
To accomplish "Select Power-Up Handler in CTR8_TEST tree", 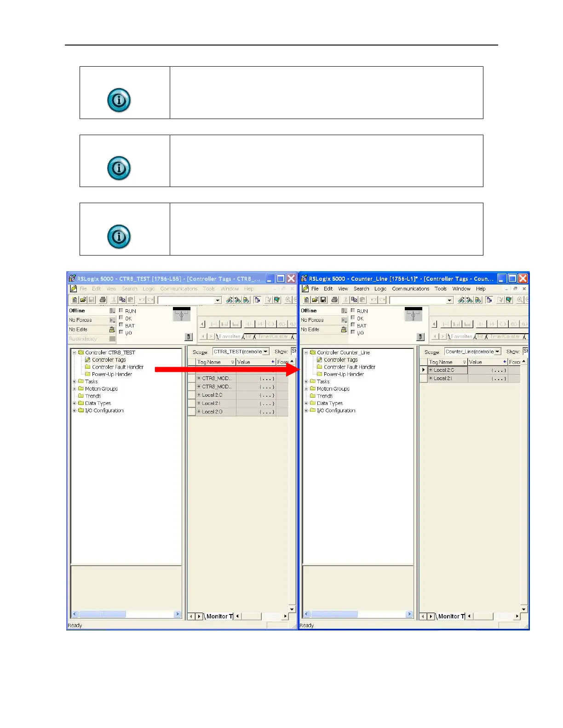I will pos(112,374).
